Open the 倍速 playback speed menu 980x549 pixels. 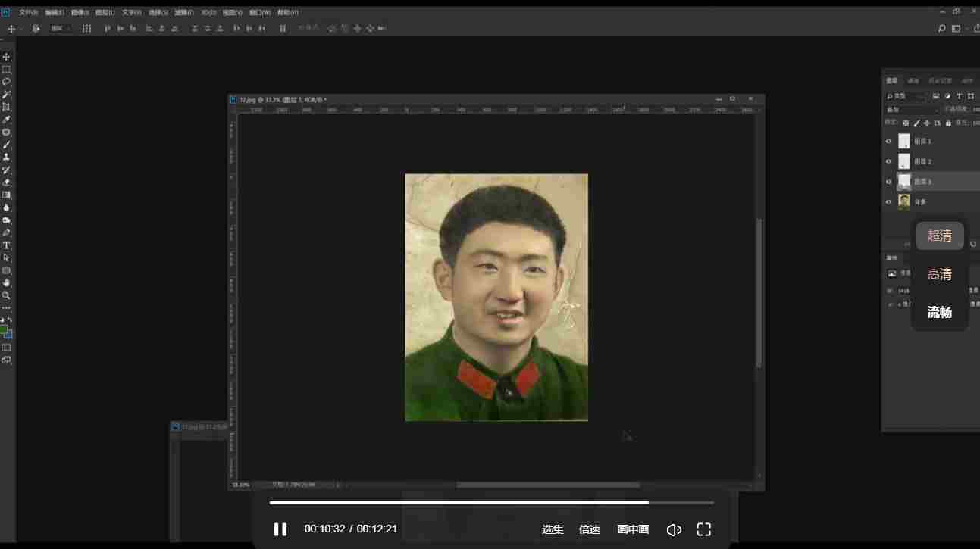pos(589,529)
